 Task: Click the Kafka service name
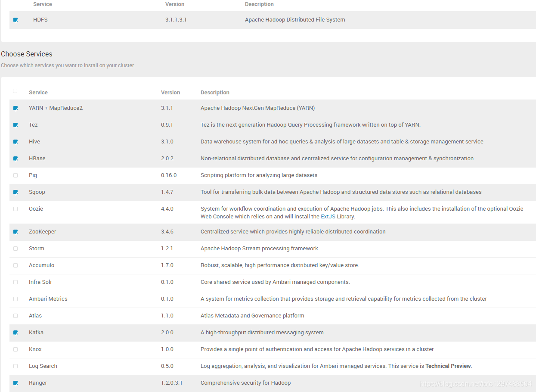pos(36,333)
